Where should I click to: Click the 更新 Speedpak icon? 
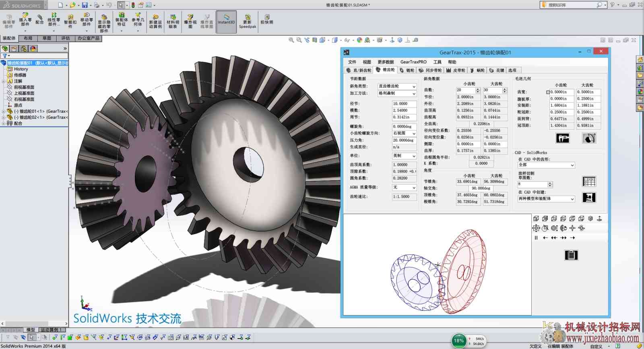[248, 21]
